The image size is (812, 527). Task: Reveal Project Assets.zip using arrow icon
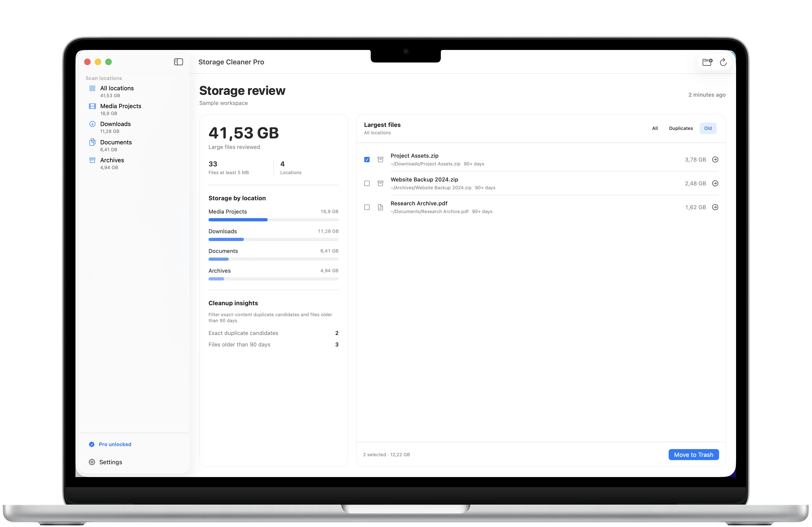[x=715, y=159]
